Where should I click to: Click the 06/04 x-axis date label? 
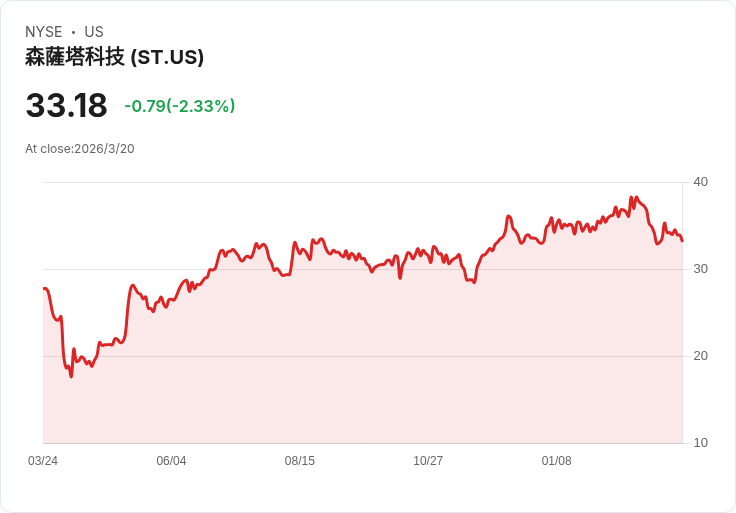click(x=171, y=460)
